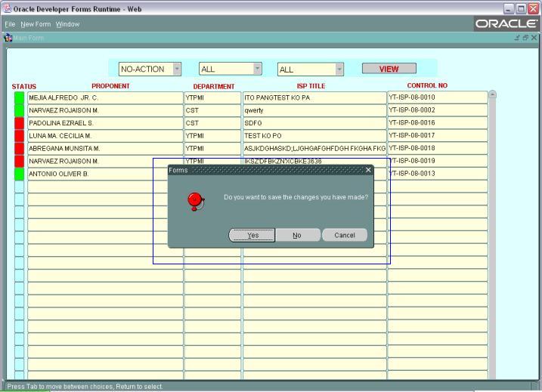
Task: Select proponent LUNA MA. CECILIA M.
Action: tap(105, 136)
